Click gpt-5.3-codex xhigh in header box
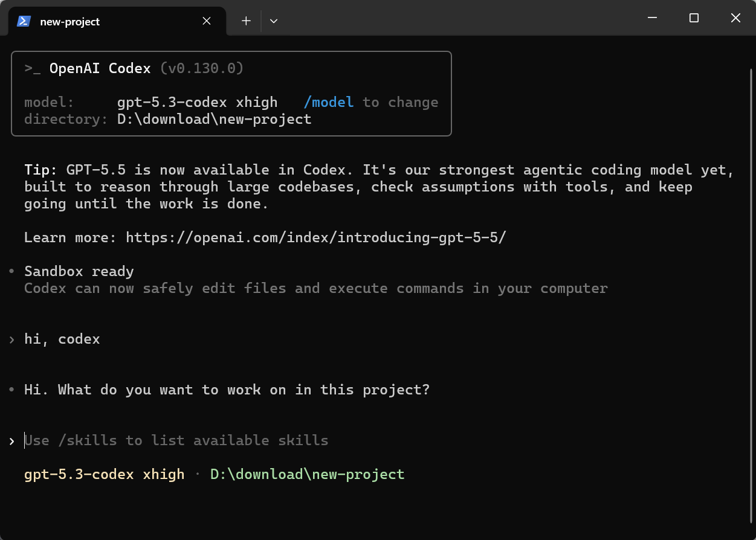 tap(197, 102)
